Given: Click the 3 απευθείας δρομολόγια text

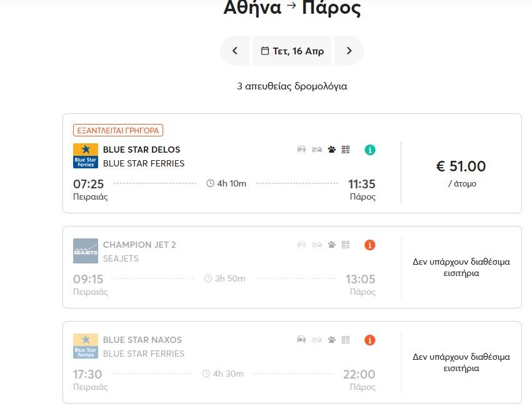Looking at the screenshot, I should click(x=292, y=86).
